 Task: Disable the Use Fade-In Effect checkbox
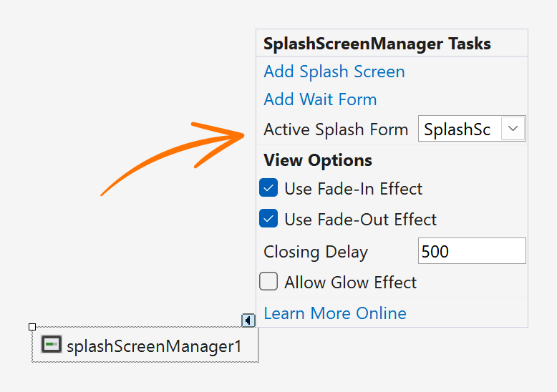click(268, 189)
